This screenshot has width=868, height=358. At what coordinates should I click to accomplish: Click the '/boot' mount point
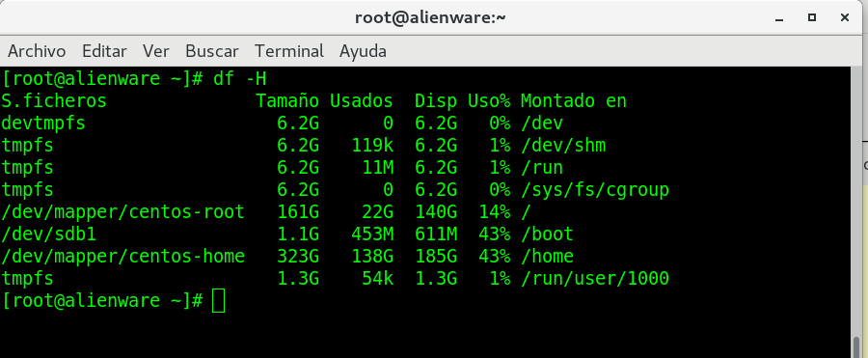[547, 234]
